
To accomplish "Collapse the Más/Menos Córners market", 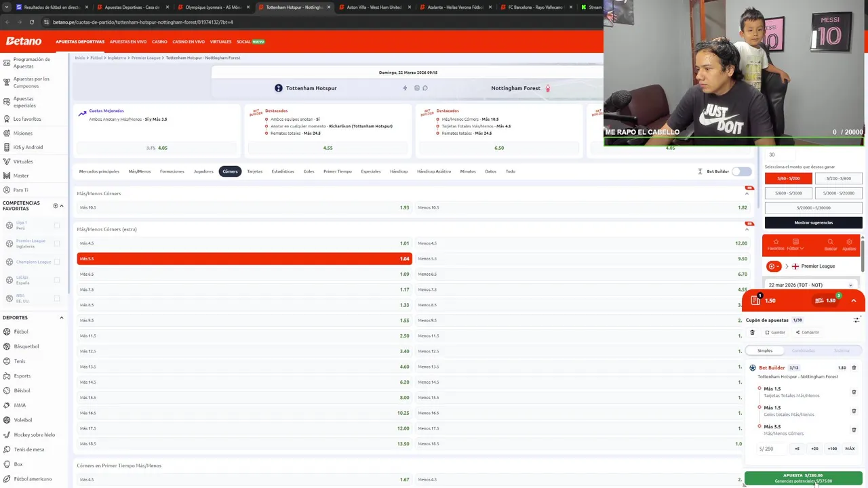I will pyautogui.click(x=747, y=194).
